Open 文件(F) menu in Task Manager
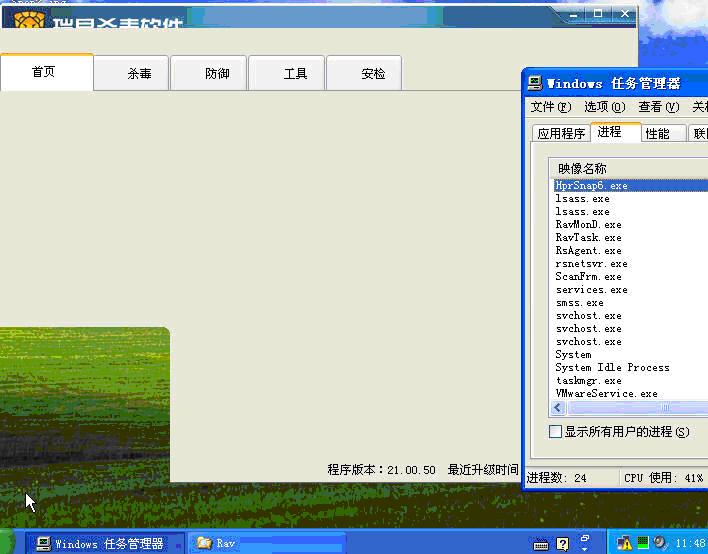Screen dimensions: 708x554 (x=550, y=107)
